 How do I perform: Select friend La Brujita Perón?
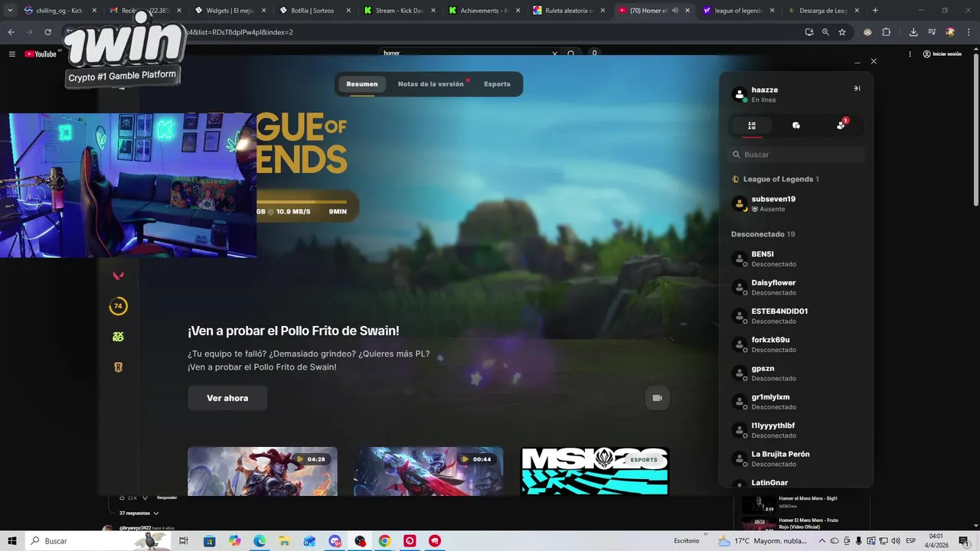pos(796,458)
